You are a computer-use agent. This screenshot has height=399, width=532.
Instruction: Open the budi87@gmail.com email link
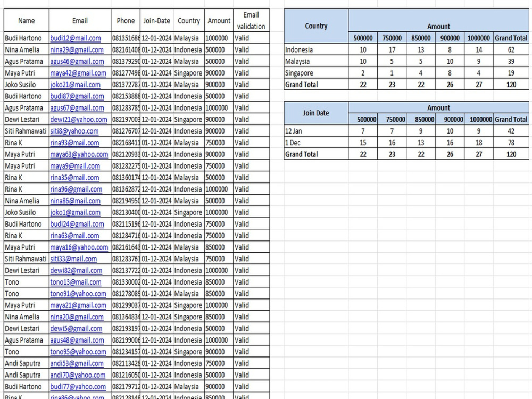pos(77,96)
